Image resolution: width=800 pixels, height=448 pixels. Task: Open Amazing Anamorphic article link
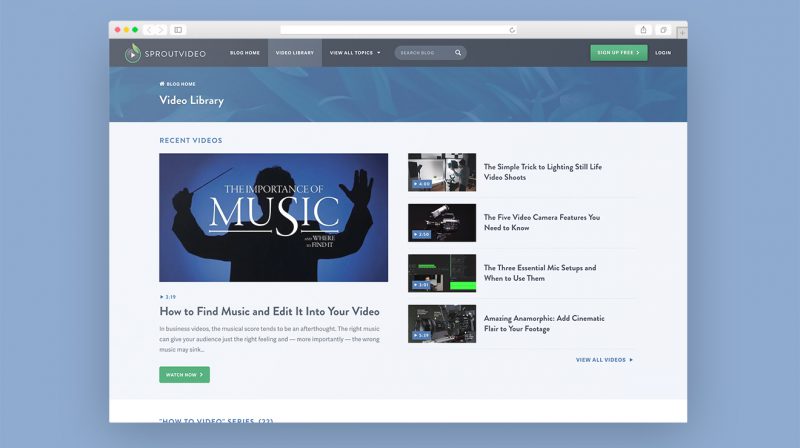pos(544,323)
